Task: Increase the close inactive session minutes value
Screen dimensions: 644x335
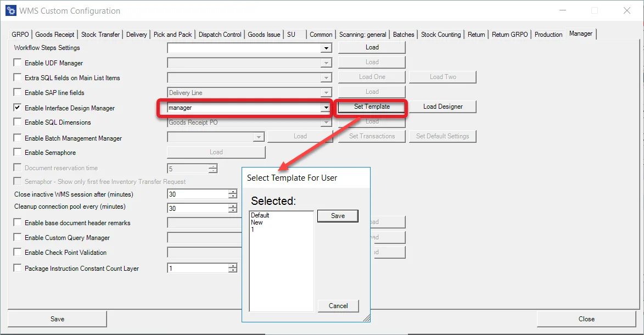Action: (x=233, y=191)
